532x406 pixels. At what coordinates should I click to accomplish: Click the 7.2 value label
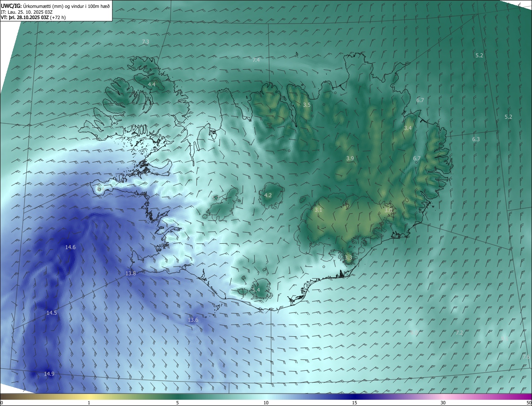[x=459, y=333]
